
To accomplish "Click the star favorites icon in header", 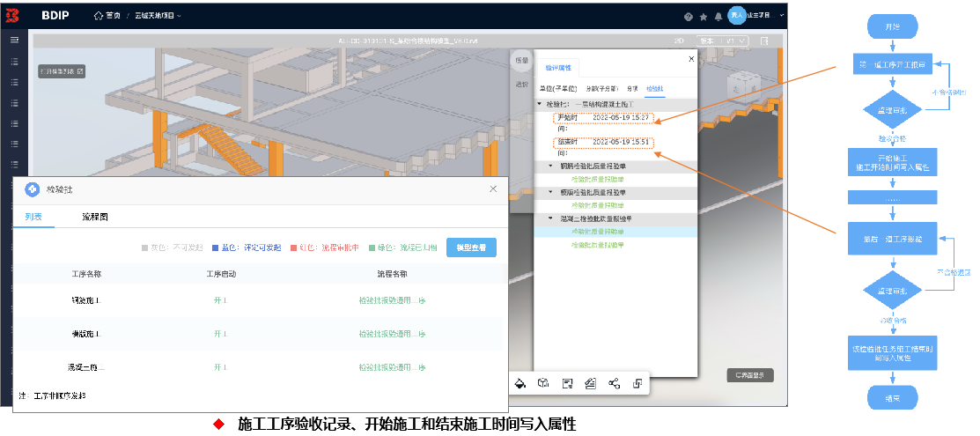I will [x=703, y=17].
